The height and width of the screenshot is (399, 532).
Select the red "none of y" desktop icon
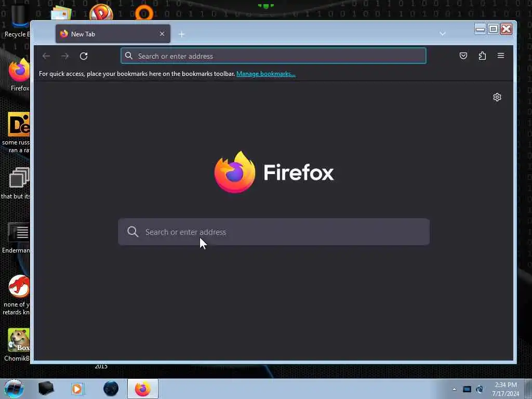(x=17, y=295)
